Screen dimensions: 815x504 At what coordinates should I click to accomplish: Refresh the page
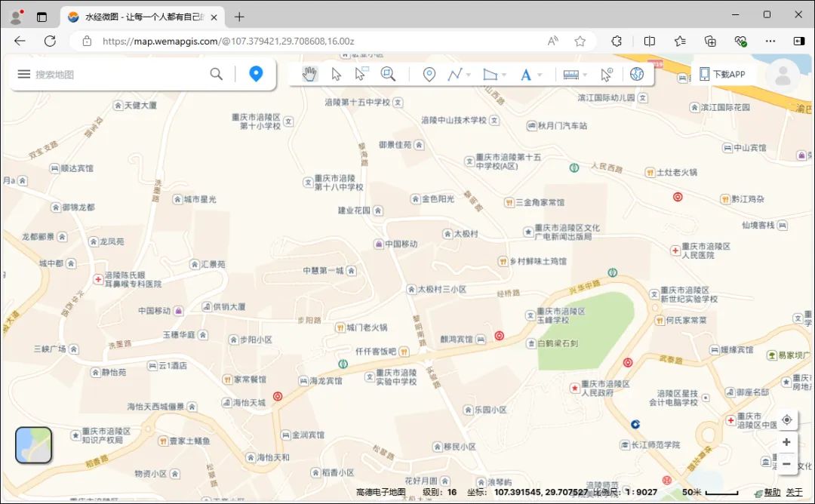50,41
